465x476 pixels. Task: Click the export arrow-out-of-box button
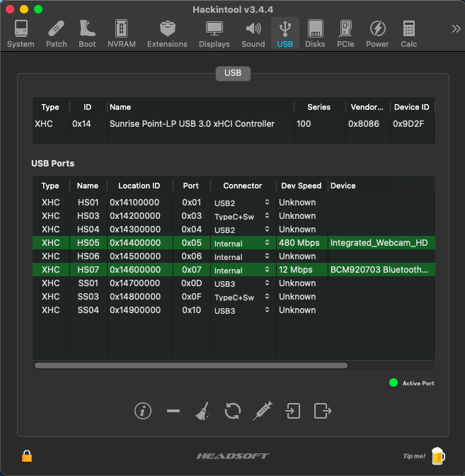pos(323,411)
